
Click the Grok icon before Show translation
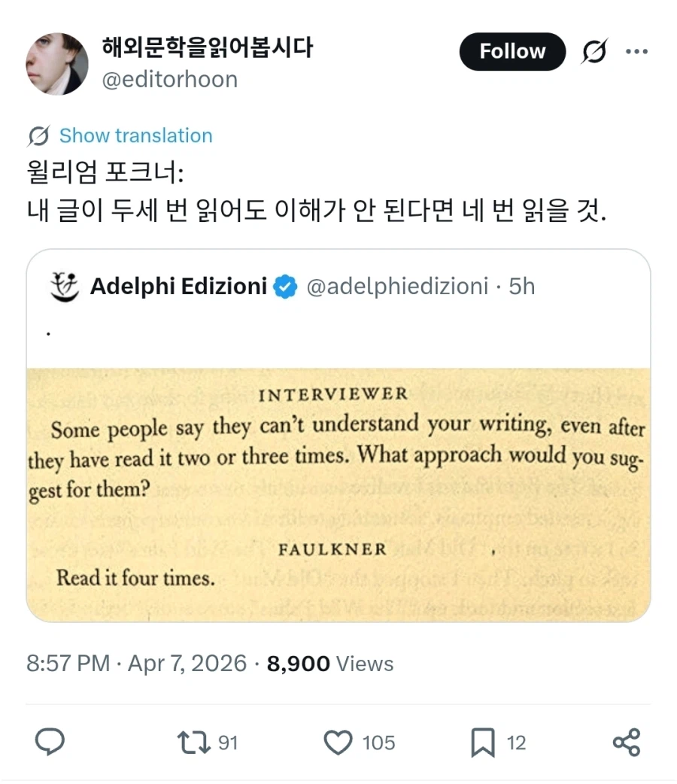pyautogui.click(x=38, y=136)
